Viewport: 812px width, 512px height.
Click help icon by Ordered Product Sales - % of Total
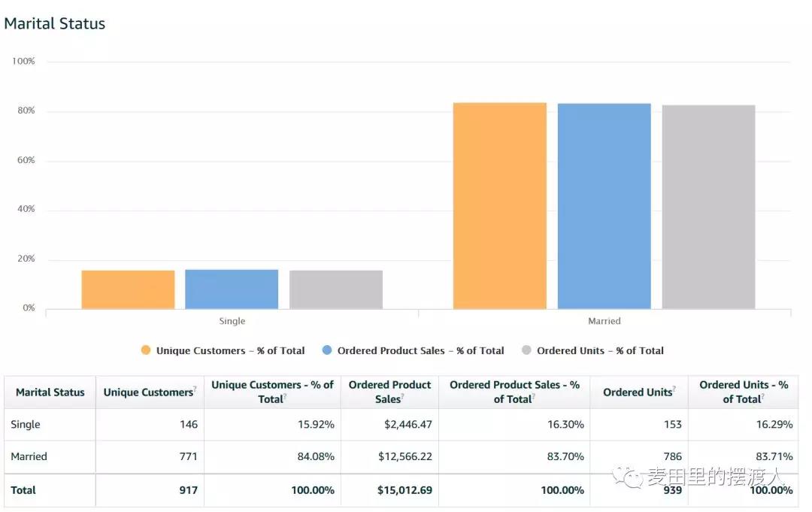533,396
